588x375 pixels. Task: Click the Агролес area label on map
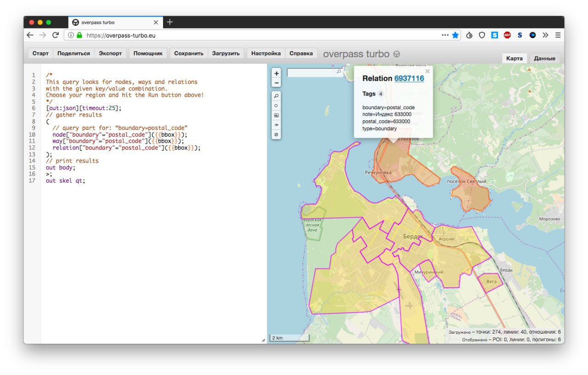point(447,239)
